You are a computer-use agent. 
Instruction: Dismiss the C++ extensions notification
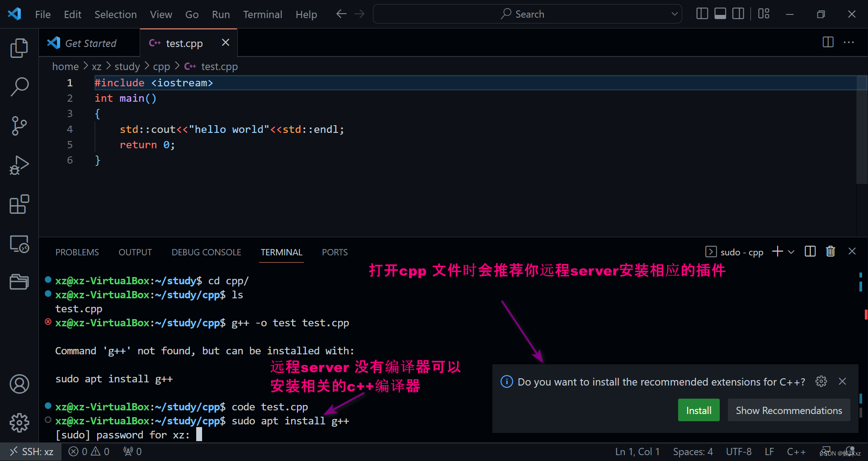point(842,381)
